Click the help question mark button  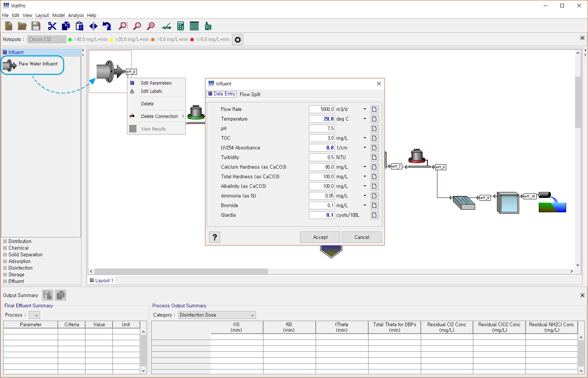tap(215, 237)
